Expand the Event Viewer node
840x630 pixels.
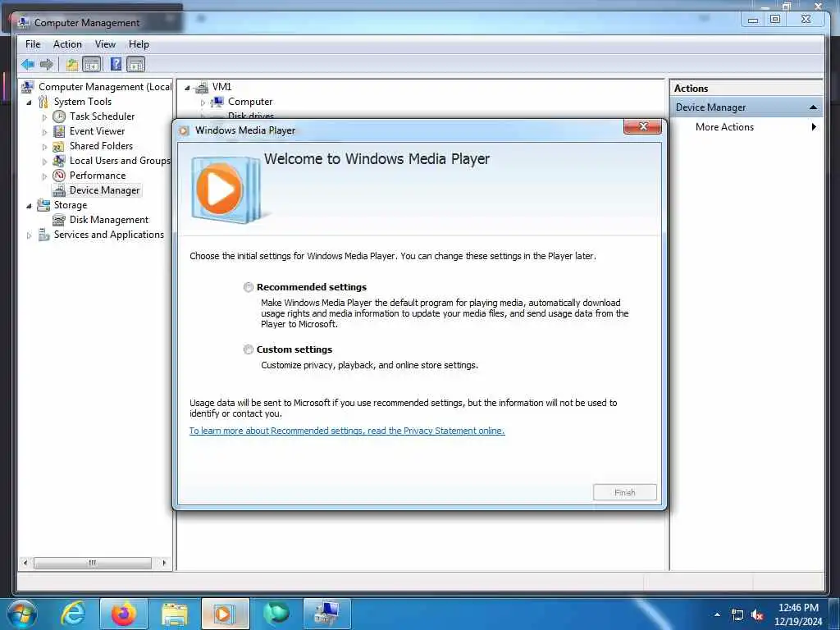pyautogui.click(x=44, y=132)
